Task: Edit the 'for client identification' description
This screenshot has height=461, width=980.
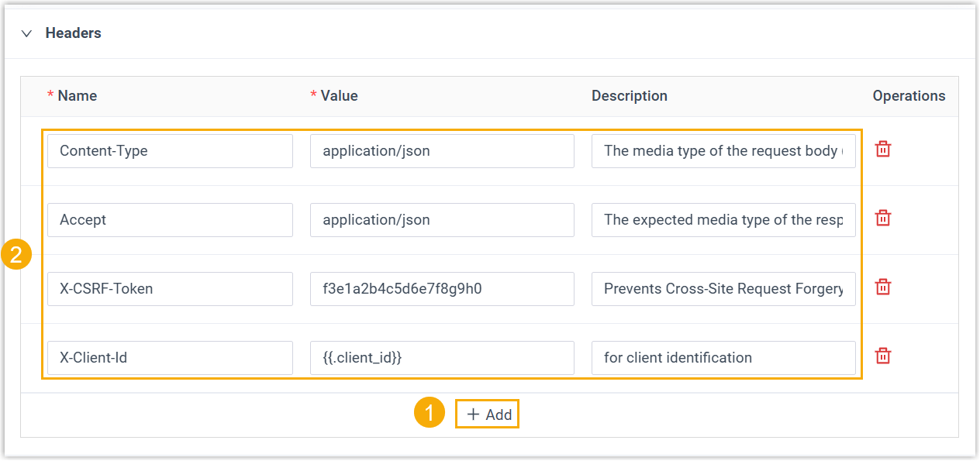Action: (723, 358)
